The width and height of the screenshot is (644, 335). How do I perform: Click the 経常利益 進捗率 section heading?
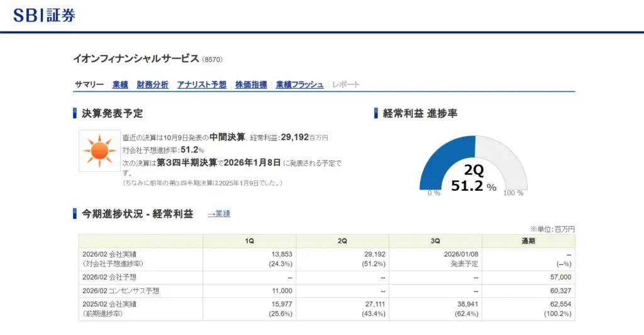419,114
